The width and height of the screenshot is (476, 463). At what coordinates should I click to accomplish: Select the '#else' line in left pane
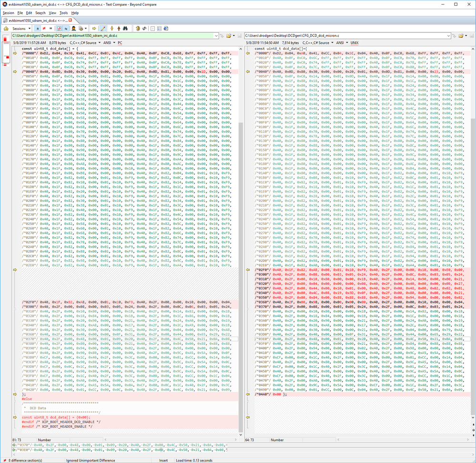pyautogui.click(x=27, y=399)
